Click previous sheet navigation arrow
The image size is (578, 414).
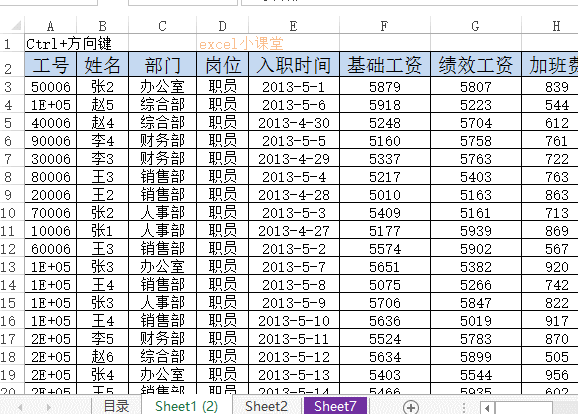(20, 407)
